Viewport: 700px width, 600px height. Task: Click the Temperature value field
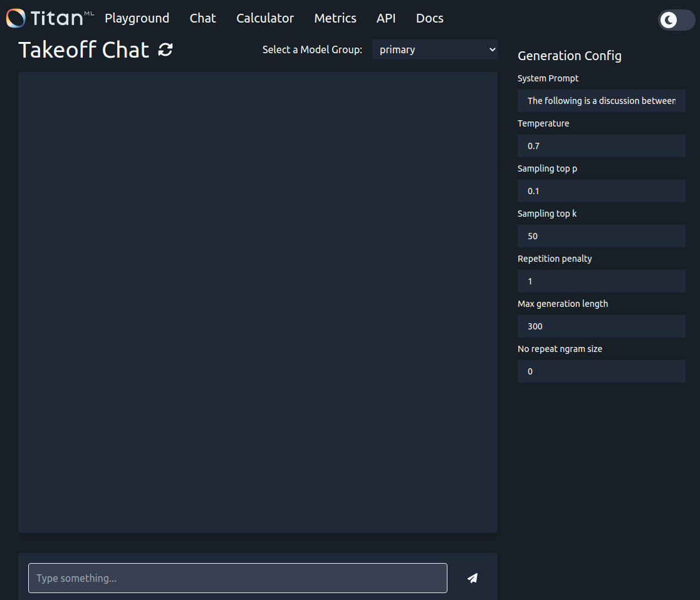[x=601, y=146]
